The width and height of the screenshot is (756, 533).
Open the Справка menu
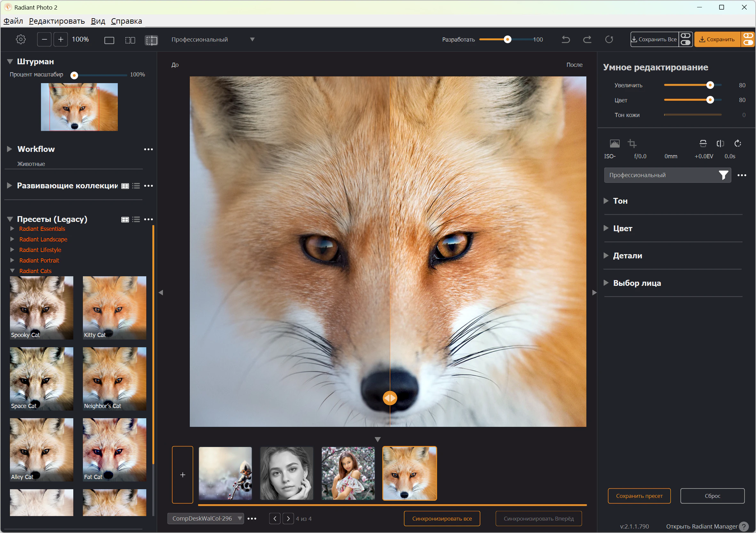pos(126,21)
